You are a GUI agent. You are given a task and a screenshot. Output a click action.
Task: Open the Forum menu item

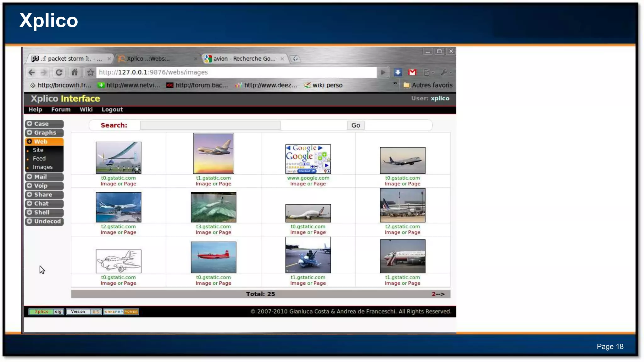pyautogui.click(x=61, y=110)
